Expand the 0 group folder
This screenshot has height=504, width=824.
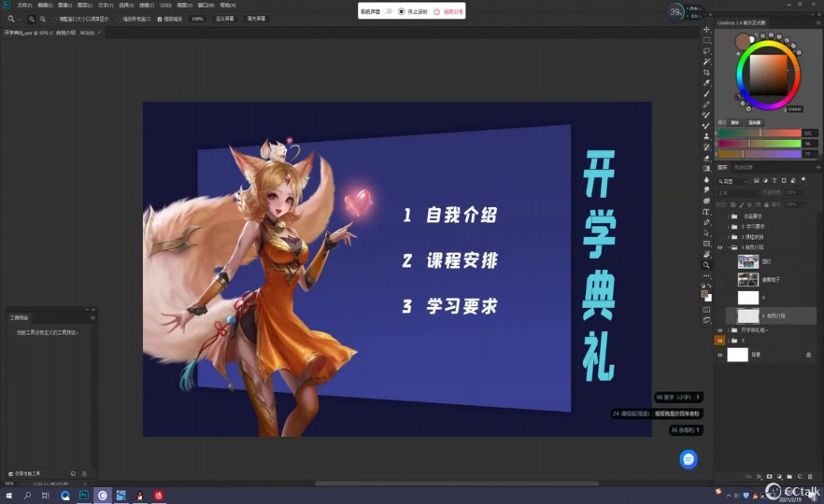coord(729,341)
